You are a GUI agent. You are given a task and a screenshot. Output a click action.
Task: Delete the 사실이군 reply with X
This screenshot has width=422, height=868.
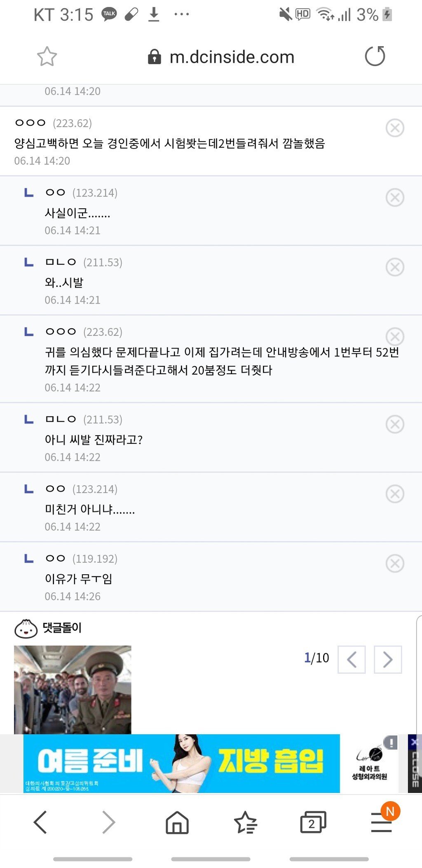click(x=395, y=198)
